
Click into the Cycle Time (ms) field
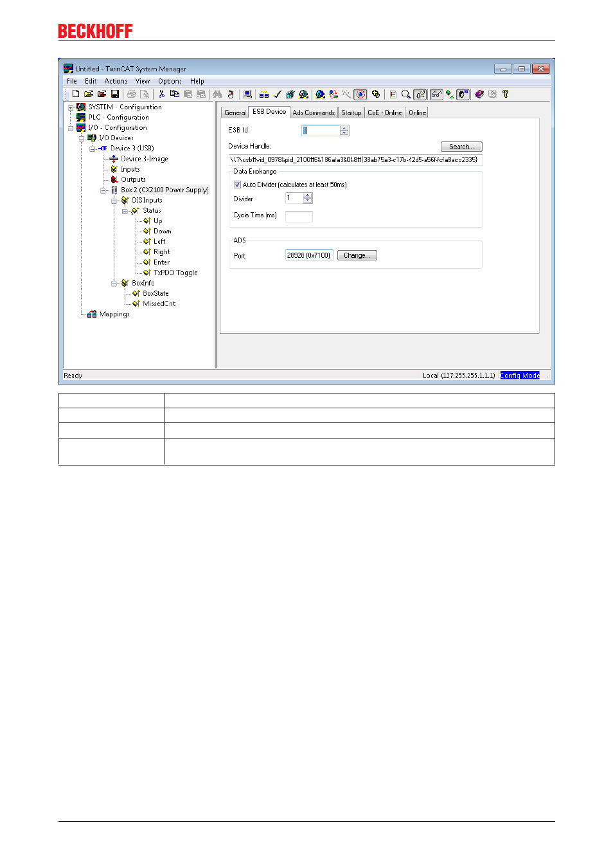pyautogui.click(x=299, y=216)
